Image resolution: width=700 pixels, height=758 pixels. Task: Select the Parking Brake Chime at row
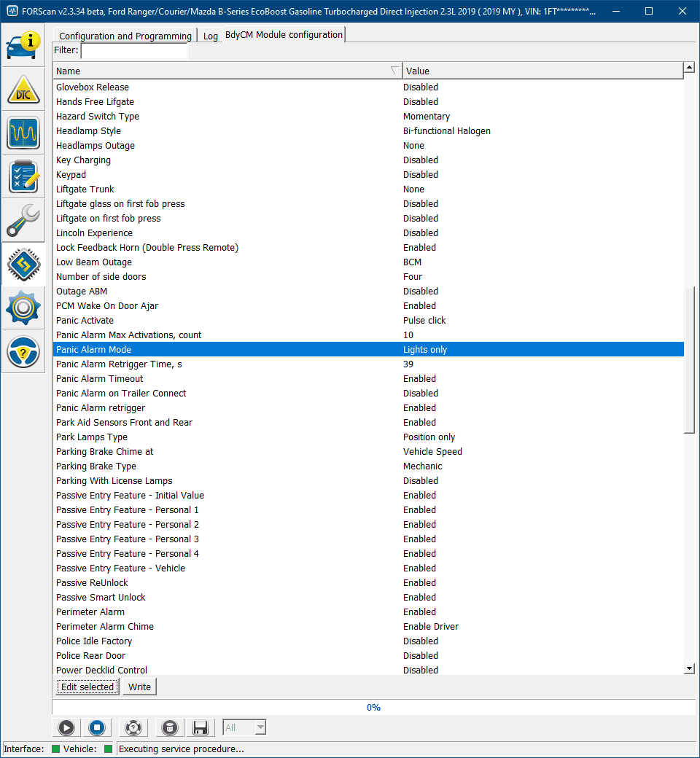[368, 451]
